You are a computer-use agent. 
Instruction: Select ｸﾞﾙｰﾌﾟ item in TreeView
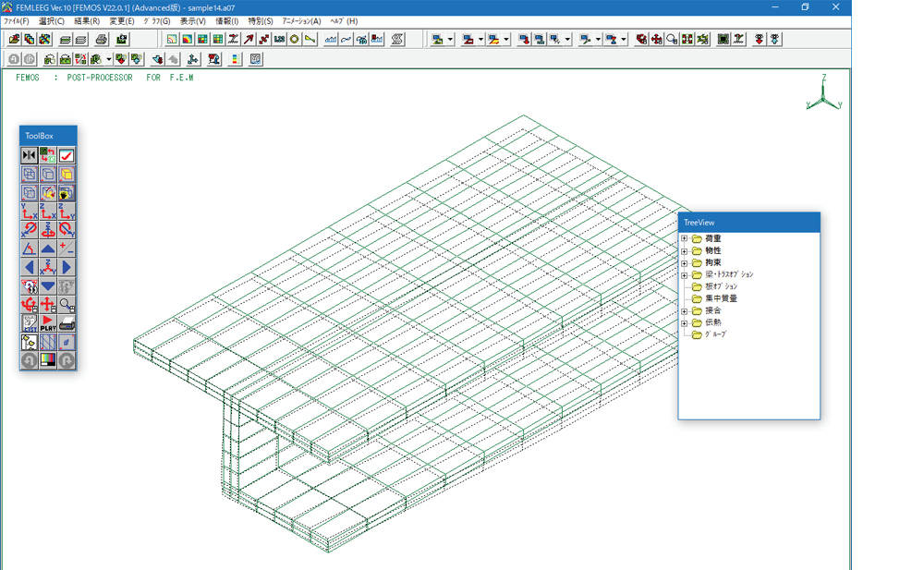716,334
